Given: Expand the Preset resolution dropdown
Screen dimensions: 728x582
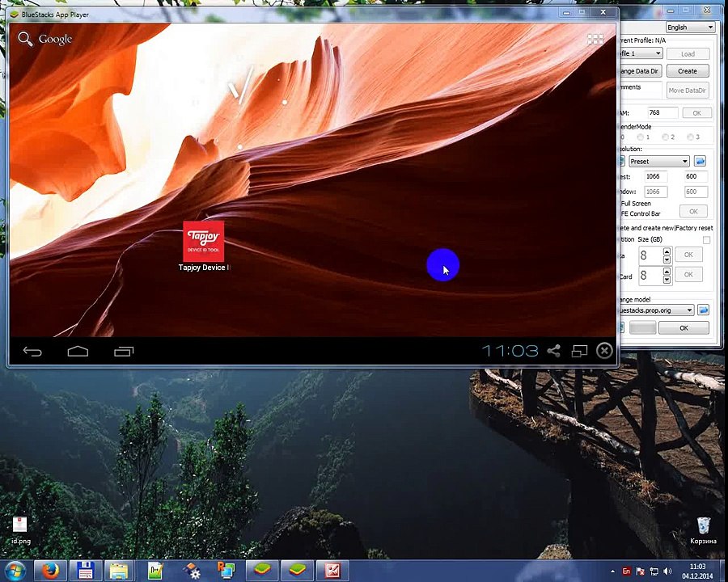Looking at the screenshot, I should [x=658, y=162].
